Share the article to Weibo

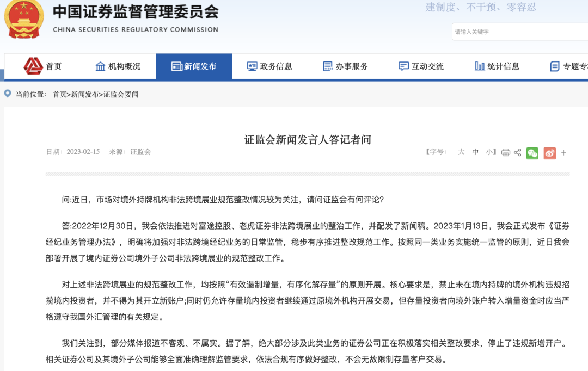coord(550,153)
